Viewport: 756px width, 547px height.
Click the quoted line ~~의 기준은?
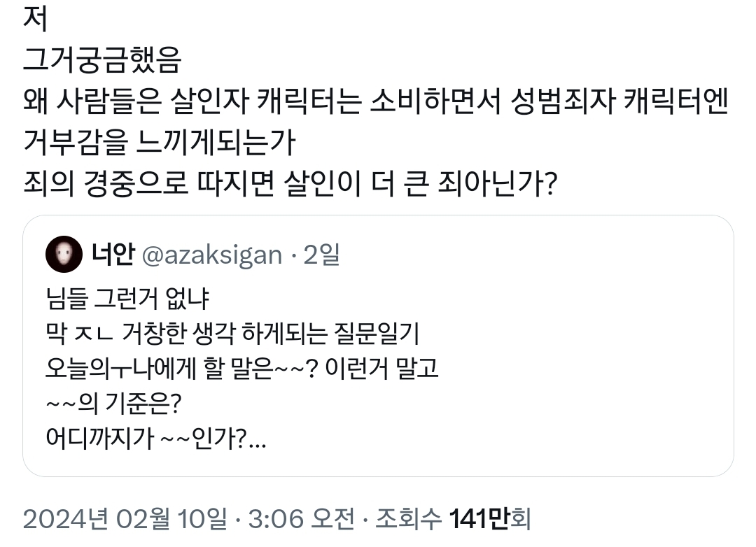point(113,405)
